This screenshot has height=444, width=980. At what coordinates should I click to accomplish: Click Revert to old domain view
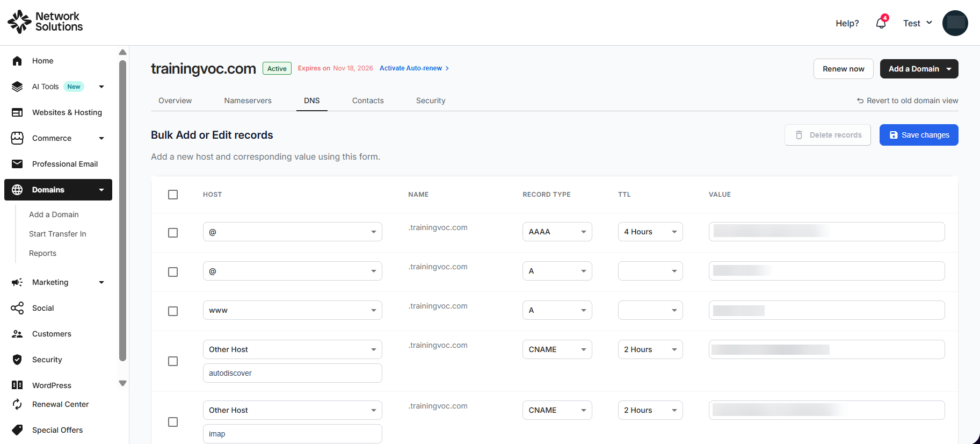pyautogui.click(x=908, y=101)
